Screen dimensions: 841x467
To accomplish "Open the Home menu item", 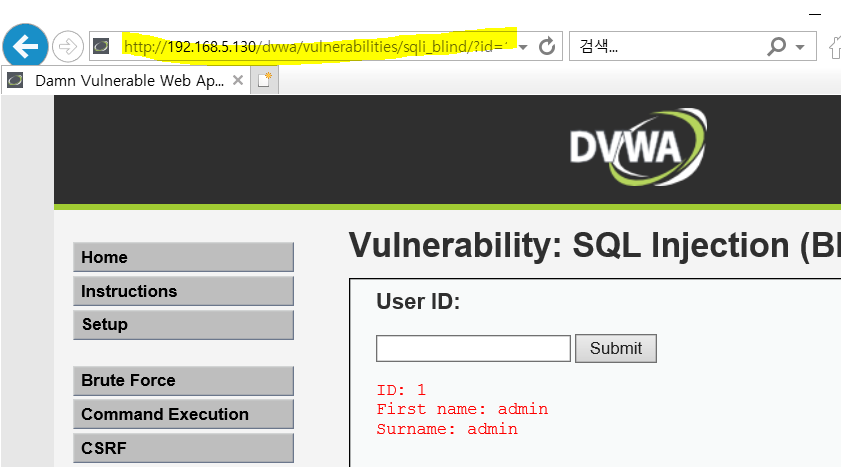I will 183,257.
